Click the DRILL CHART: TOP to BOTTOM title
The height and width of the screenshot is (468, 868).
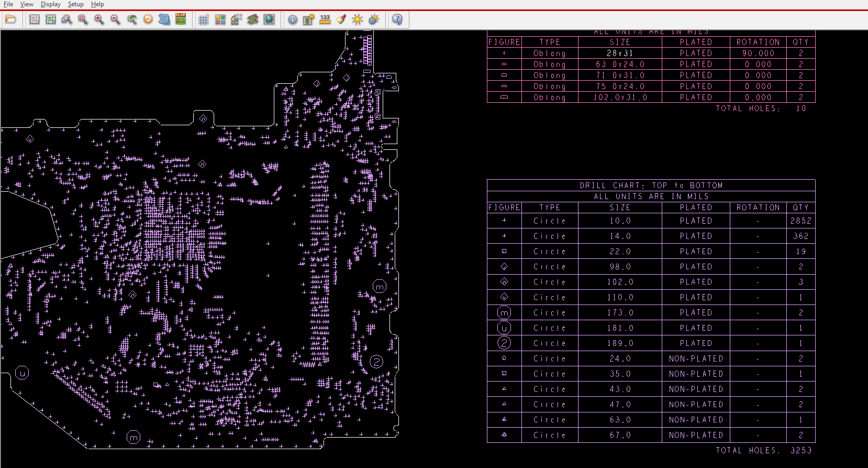coord(651,186)
